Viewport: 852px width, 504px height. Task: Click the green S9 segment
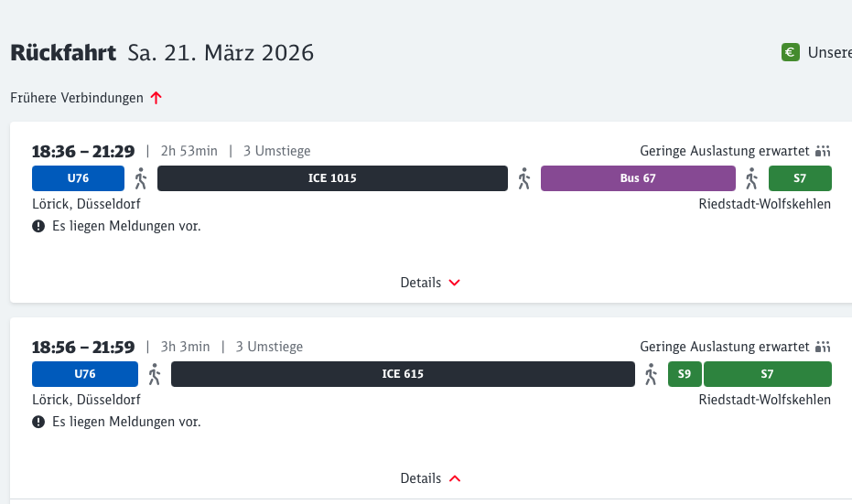685,374
